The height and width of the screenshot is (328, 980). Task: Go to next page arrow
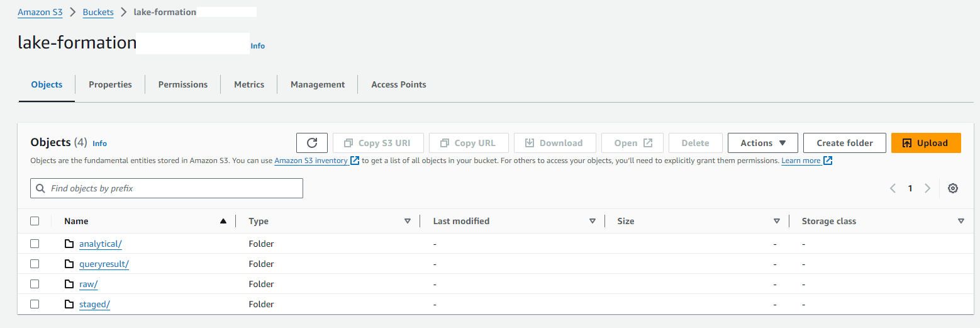(x=927, y=188)
